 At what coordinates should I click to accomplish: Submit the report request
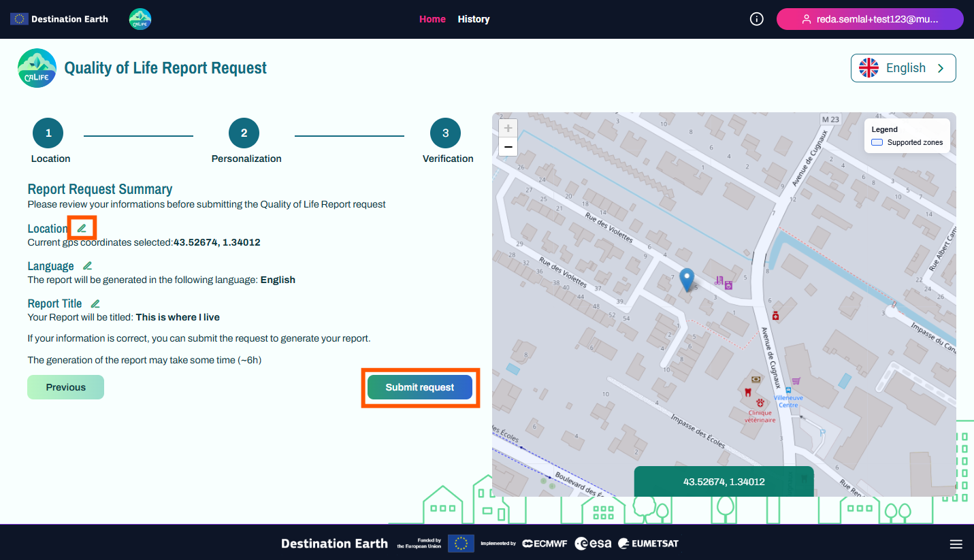click(419, 387)
